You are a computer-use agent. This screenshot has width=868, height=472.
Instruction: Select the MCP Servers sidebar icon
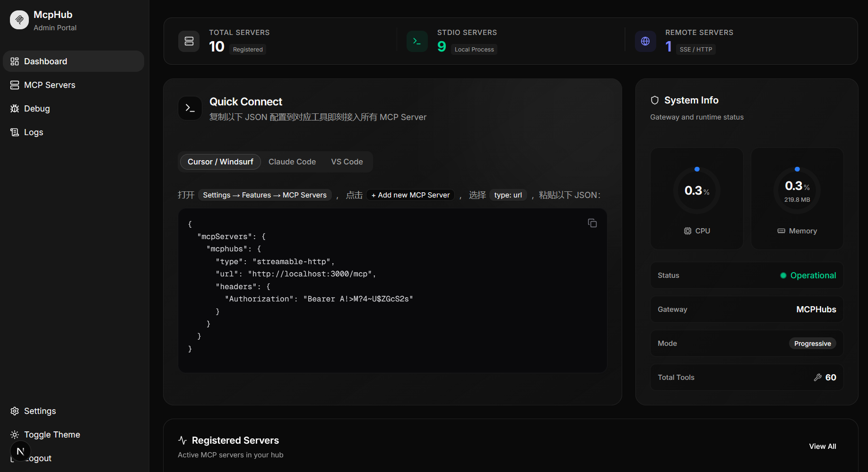click(15, 85)
